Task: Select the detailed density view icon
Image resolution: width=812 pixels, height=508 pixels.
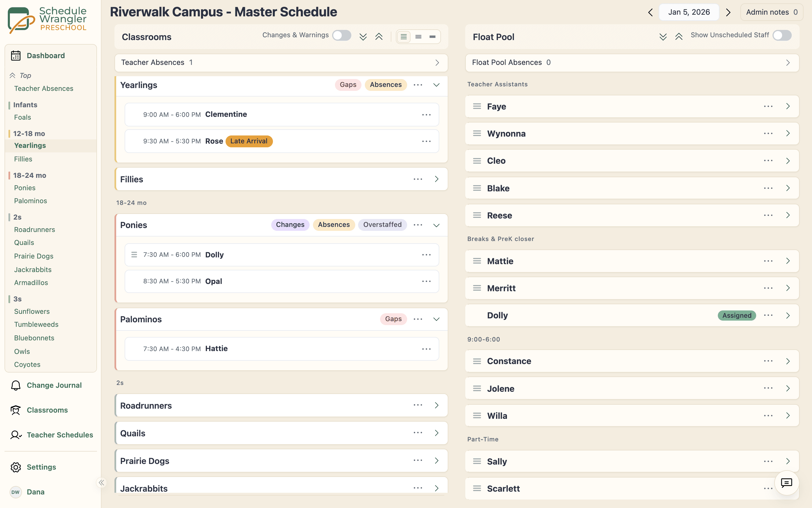Action: click(404, 37)
